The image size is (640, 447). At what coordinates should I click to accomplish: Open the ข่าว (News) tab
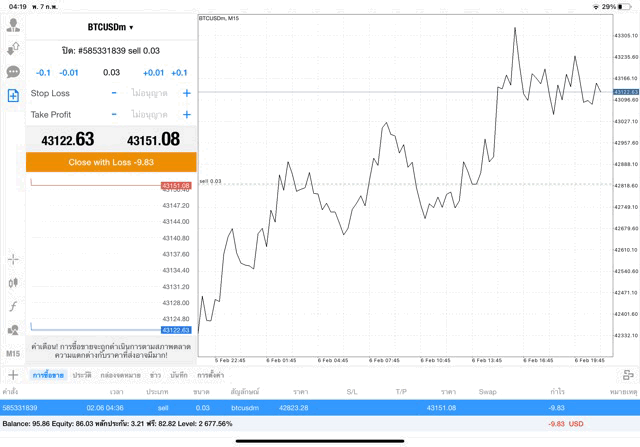(x=155, y=374)
